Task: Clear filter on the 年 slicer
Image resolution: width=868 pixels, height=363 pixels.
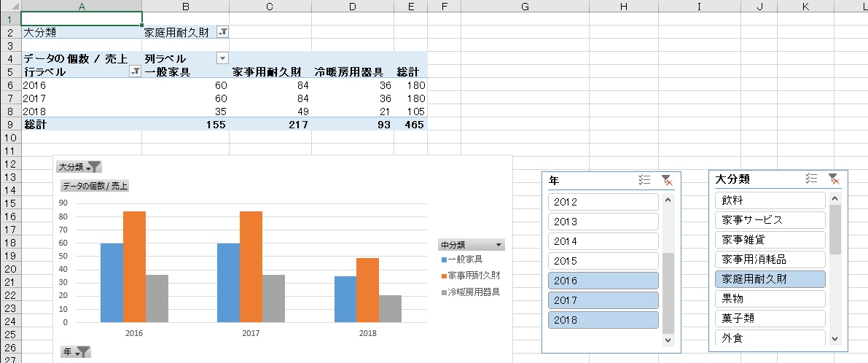Action: [667, 180]
